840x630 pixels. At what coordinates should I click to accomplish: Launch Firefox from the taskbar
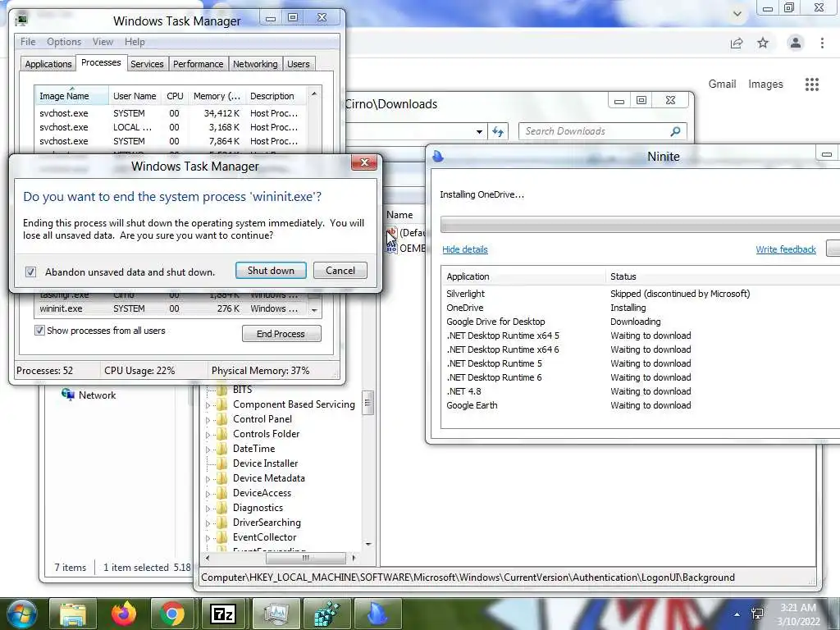pyautogui.click(x=124, y=614)
